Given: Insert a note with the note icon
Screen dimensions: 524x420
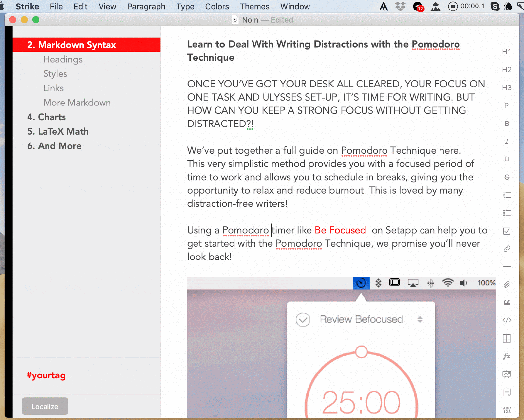Looking at the screenshot, I should 506,392.
